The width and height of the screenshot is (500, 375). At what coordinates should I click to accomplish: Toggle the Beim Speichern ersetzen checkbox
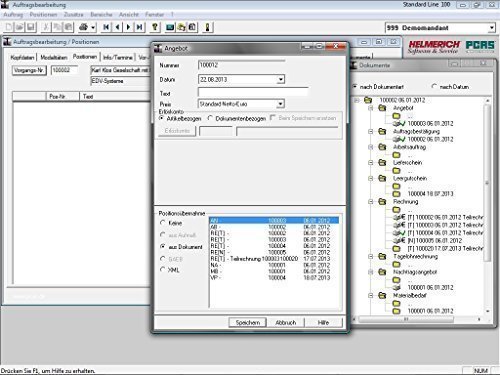tap(273, 118)
